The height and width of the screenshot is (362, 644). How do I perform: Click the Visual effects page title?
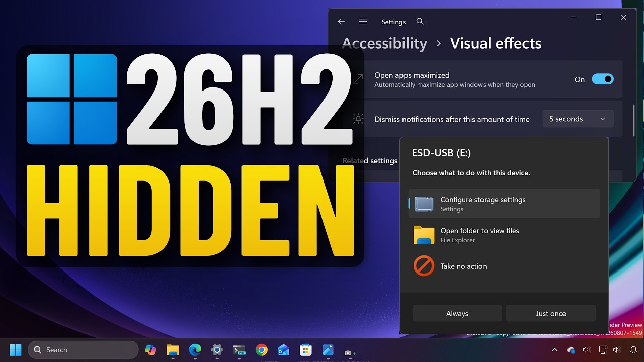pyautogui.click(x=496, y=43)
